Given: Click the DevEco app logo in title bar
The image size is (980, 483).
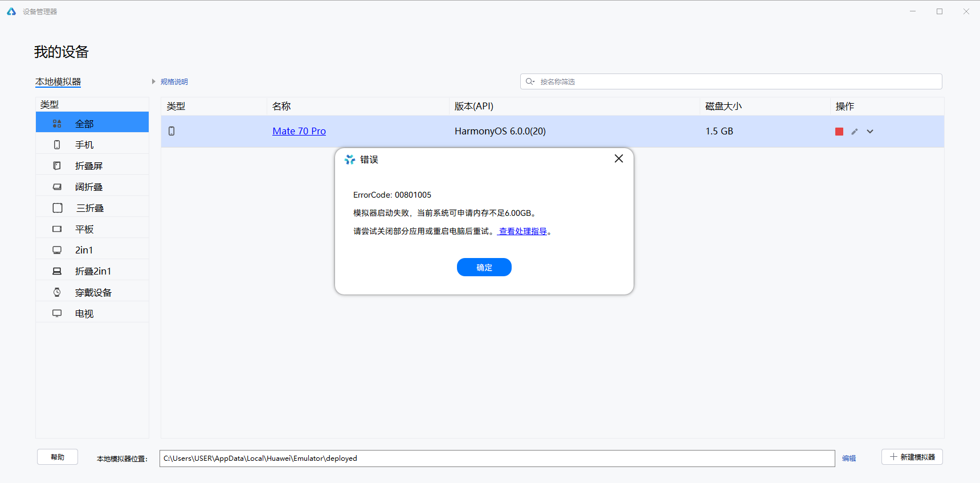Looking at the screenshot, I should (x=11, y=11).
